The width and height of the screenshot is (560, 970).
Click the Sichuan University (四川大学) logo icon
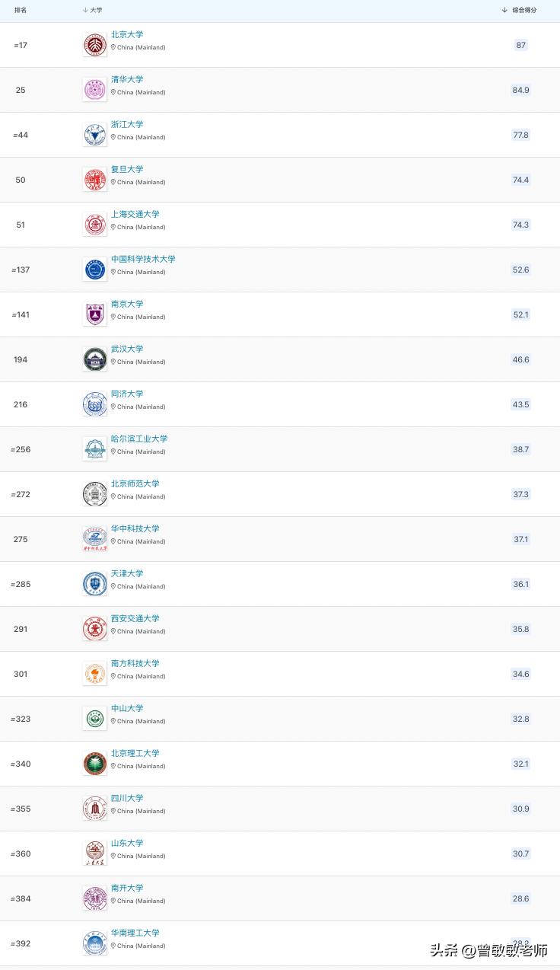point(95,809)
